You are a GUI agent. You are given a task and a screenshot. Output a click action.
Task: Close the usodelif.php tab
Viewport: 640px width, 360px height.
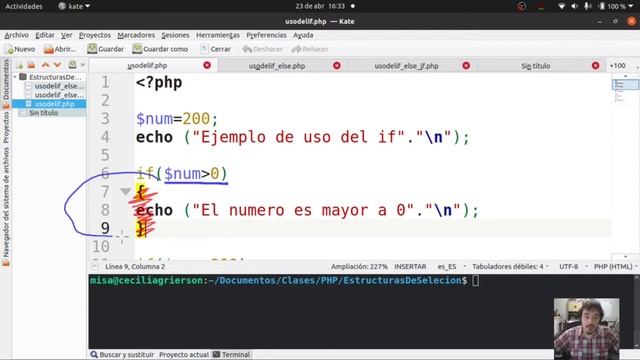pos(207,65)
